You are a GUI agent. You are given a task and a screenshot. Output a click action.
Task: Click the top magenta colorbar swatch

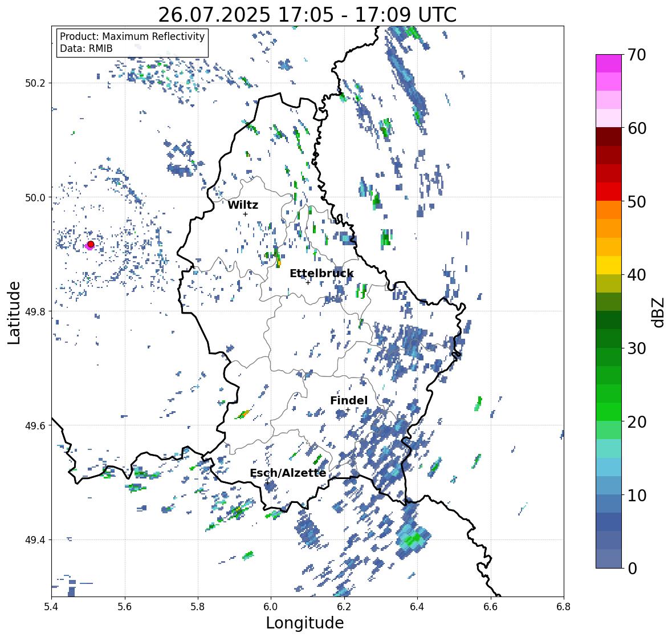[x=609, y=63]
